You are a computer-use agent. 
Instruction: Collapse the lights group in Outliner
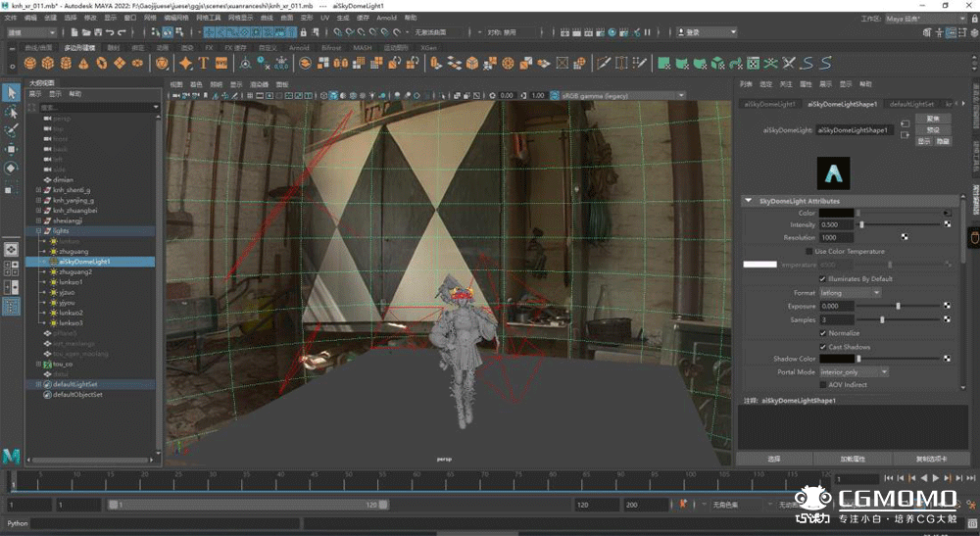[x=38, y=231]
